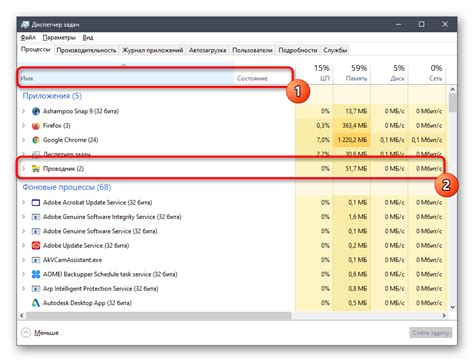The height and width of the screenshot is (362, 474).
Task: Expand the Google Chrome (24) process group
Action: coord(23,140)
